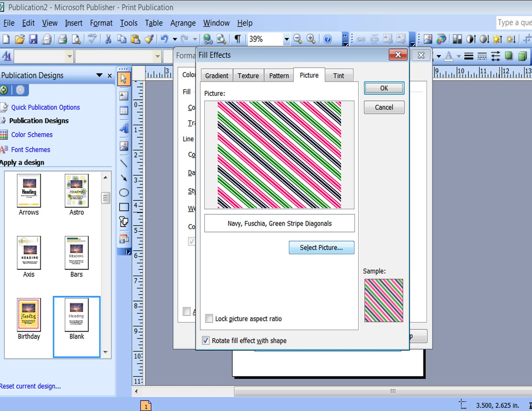Open the zoom level dropdown
The height and width of the screenshot is (411, 532).
click(286, 39)
